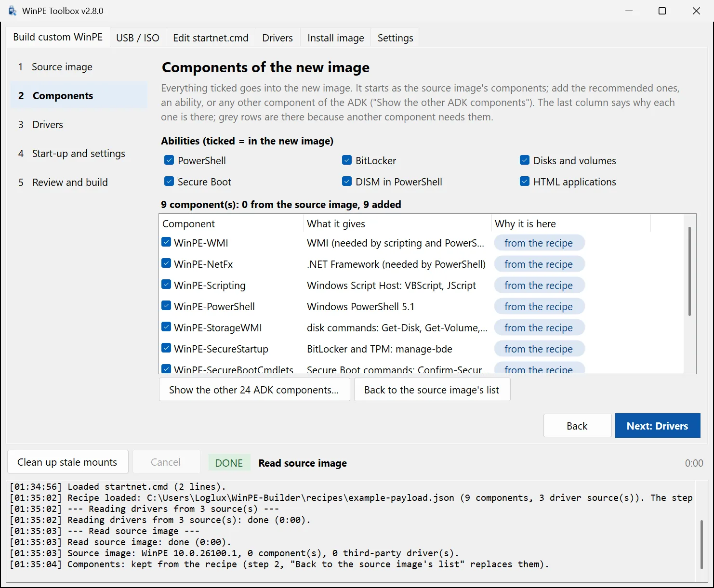Untick the HTML applications ability

(525, 182)
